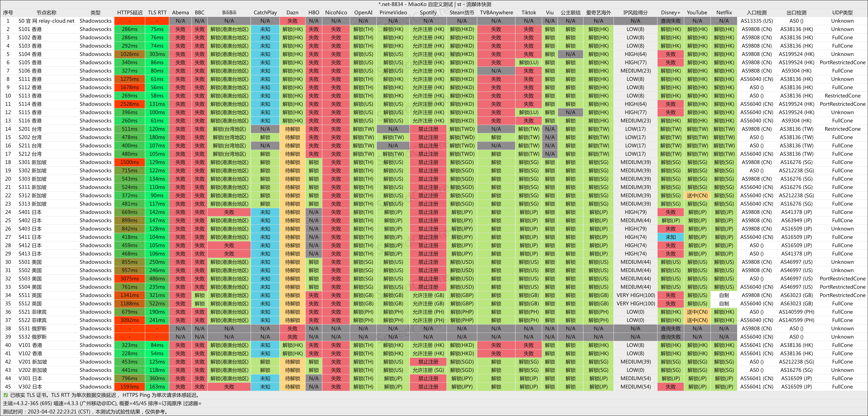This screenshot has width=868, height=416.
Task: Click the TVBAnywhere column header
Action: tap(496, 12)
